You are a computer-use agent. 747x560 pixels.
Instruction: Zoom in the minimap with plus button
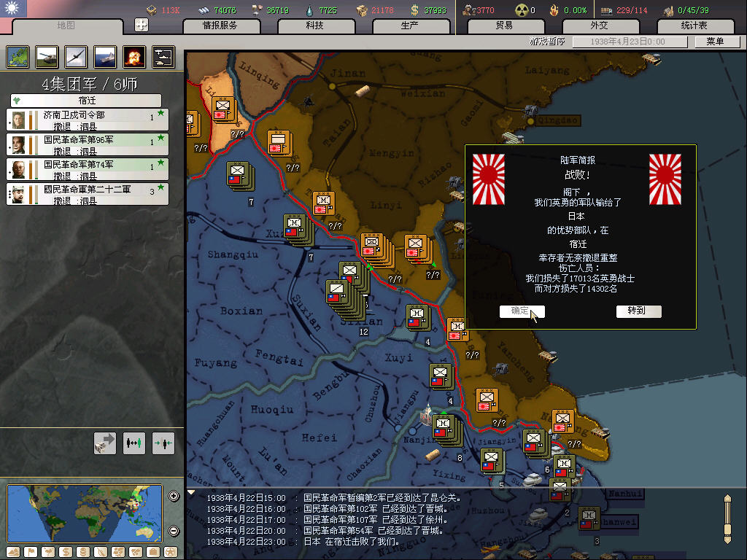[x=174, y=496]
